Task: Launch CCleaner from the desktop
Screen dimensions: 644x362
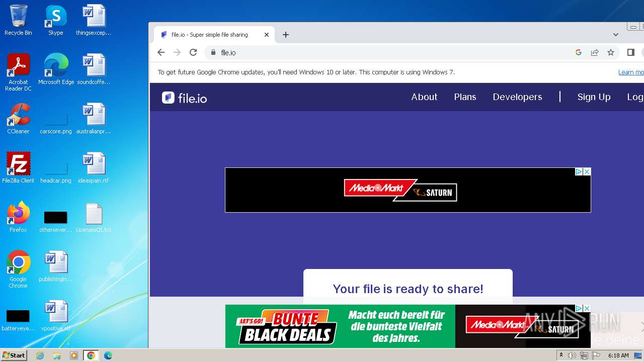Action: (x=18, y=119)
